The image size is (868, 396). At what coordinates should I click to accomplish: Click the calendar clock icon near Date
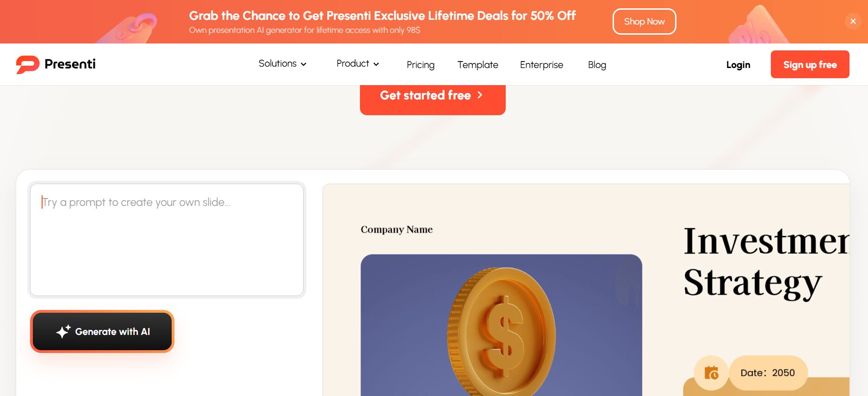coord(711,373)
